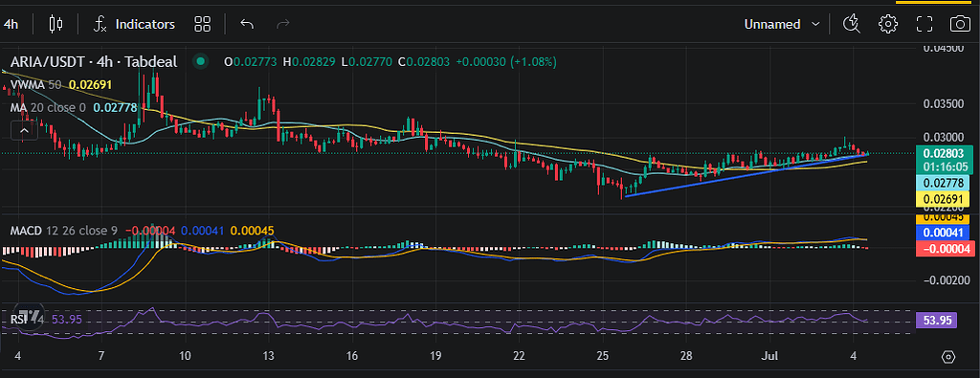Enter fullscreen chart mode
The image size is (980, 378).
[x=924, y=24]
